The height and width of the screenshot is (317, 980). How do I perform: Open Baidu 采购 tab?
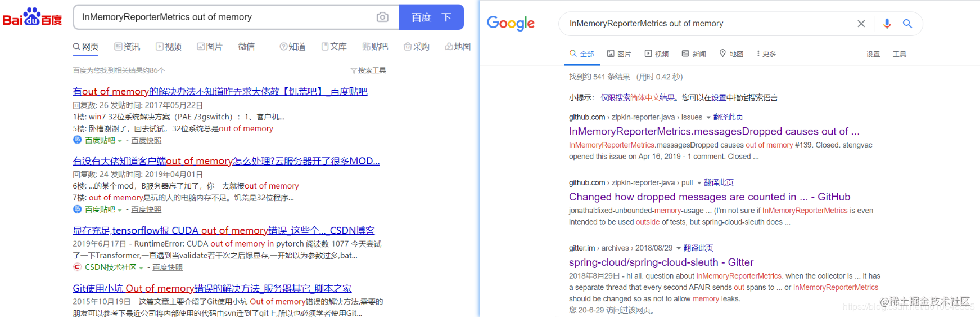coord(417,47)
